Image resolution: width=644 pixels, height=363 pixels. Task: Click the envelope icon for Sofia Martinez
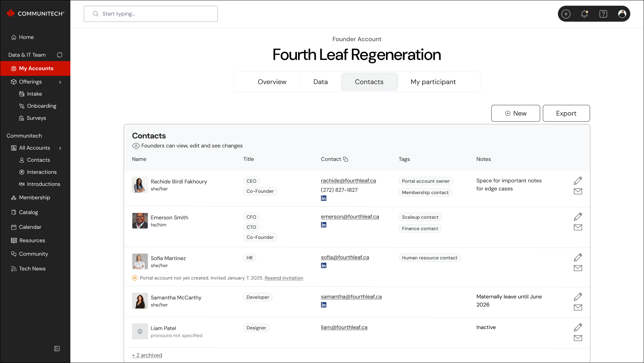tap(578, 268)
